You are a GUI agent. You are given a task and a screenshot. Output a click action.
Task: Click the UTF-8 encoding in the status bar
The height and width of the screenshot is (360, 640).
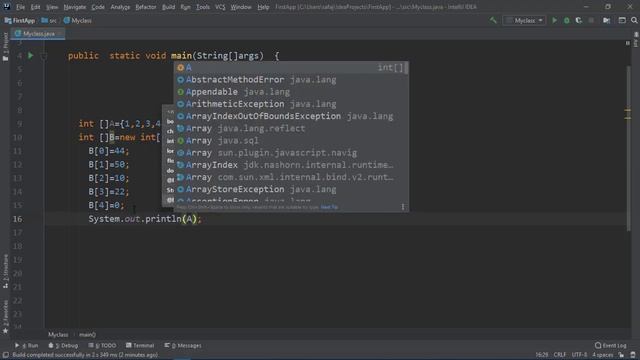click(579, 355)
